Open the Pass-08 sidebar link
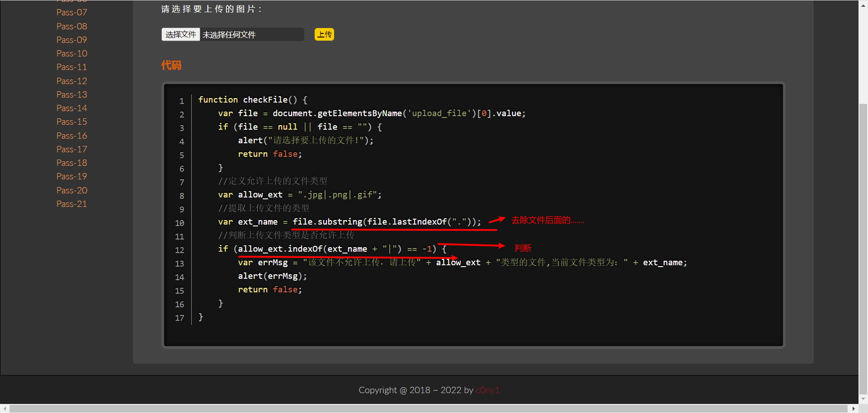This screenshot has height=413, width=868. pos(71,26)
